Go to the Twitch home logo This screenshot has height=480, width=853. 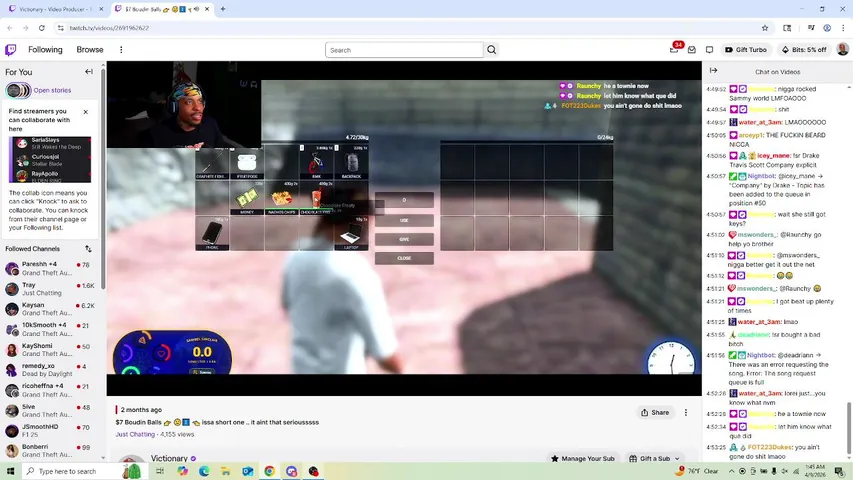[10, 50]
